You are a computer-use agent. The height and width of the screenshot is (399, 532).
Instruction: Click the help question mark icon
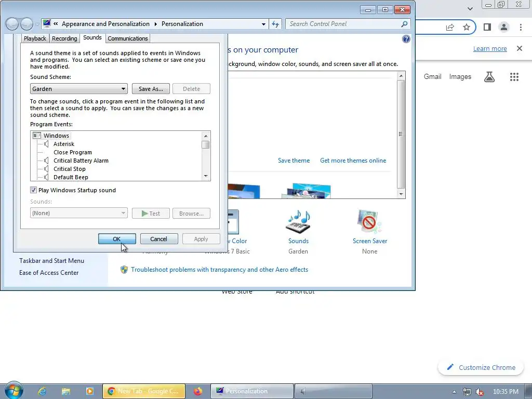pos(406,39)
